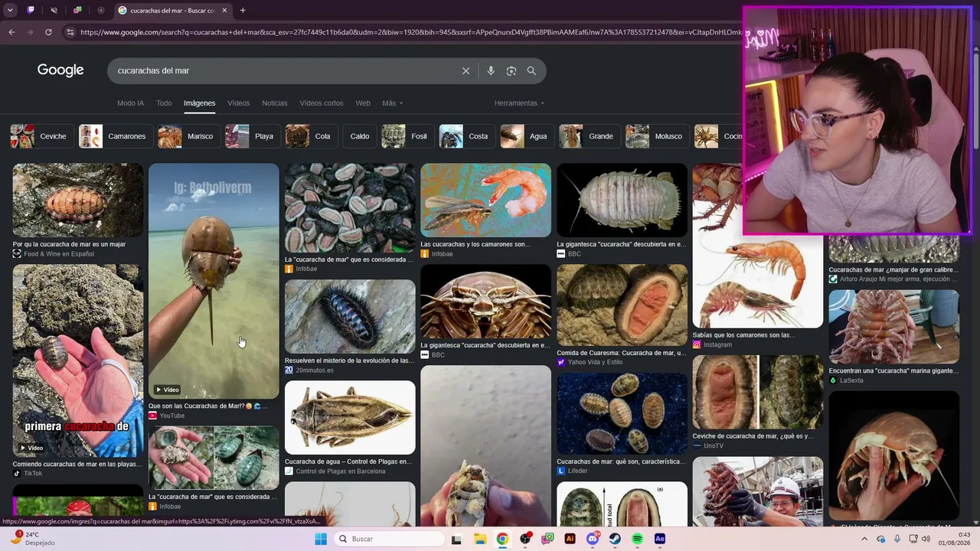The width and height of the screenshot is (980, 551).
Task: Apply the Agua filter chip
Action: (527, 136)
